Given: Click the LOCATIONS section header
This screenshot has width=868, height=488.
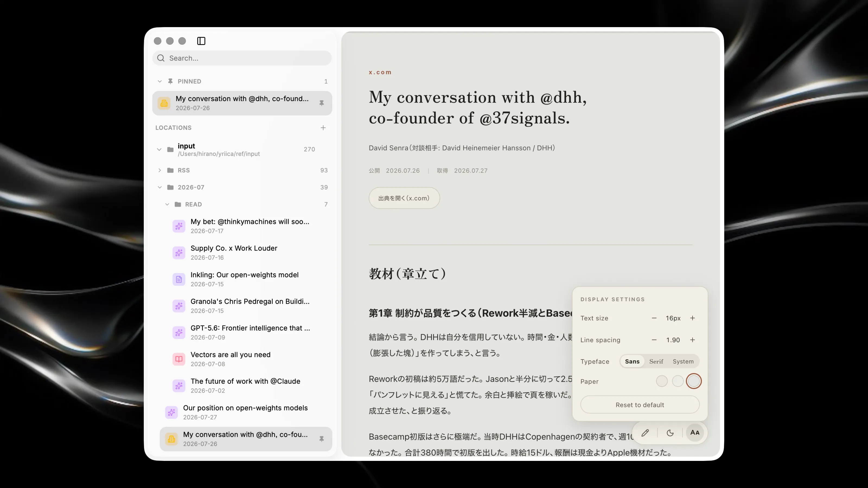Looking at the screenshot, I should click(173, 128).
